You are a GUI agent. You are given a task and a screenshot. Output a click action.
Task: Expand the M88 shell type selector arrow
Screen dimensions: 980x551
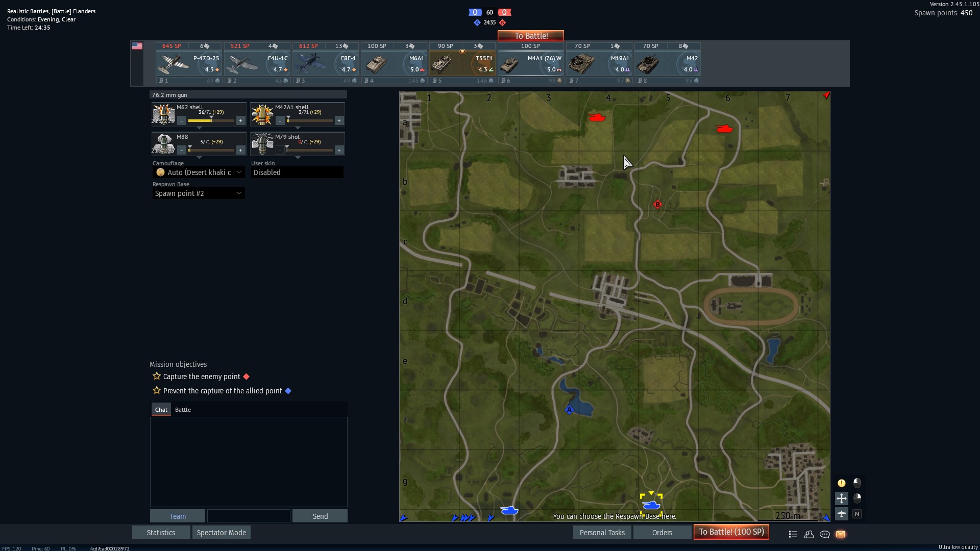tap(199, 158)
